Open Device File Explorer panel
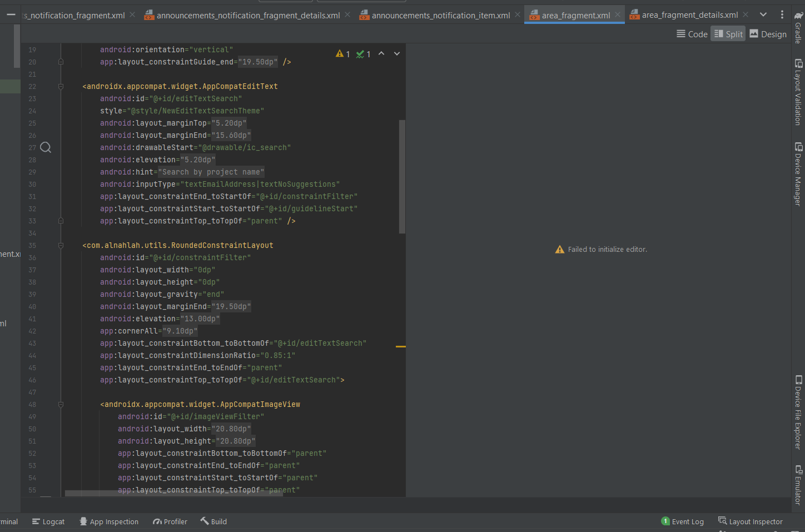The height and width of the screenshot is (532, 805). pyautogui.click(x=798, y=412)
